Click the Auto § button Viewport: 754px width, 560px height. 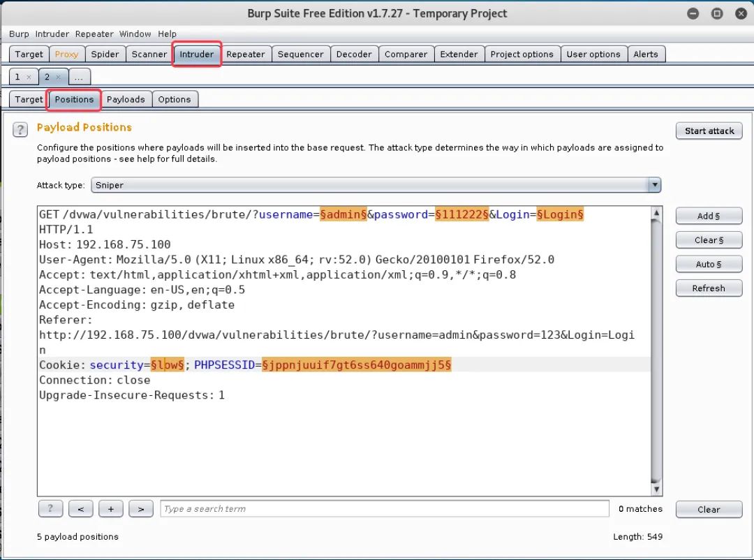(709, 264)
